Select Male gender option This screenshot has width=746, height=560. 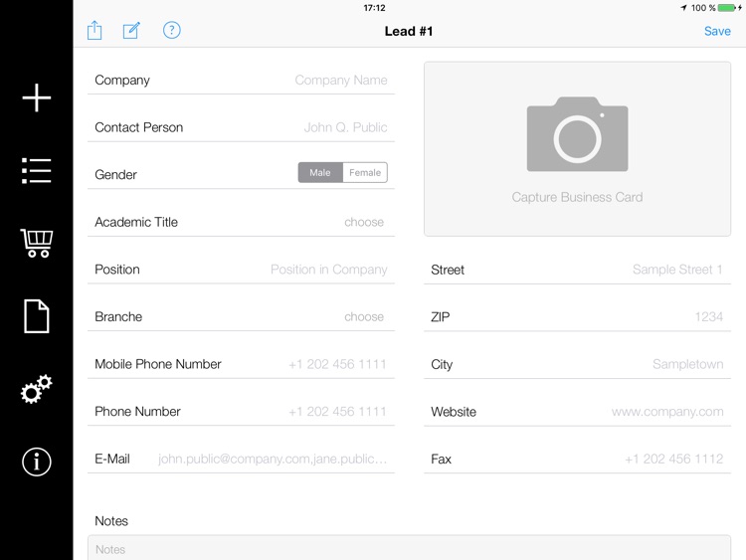coord(320,173)
